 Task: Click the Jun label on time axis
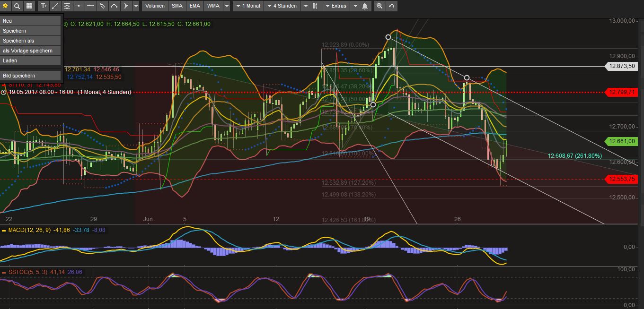point(148,219)
